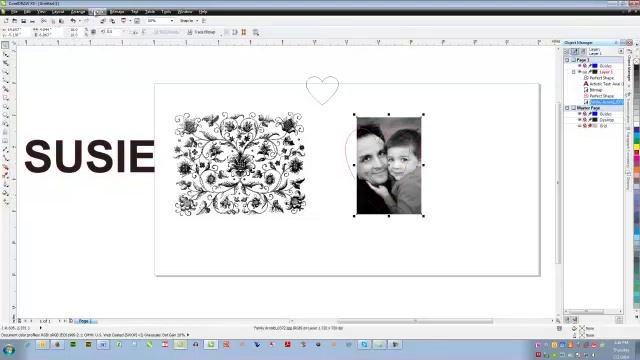Open the File menu
Image resolution: width=640 pixels, height=360 pixels.
pos(14,12)
